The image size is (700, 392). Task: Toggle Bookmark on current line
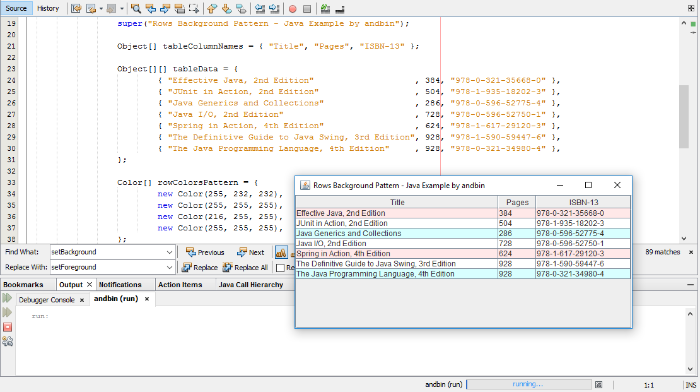pyautogui.click(x=241, y=8)
